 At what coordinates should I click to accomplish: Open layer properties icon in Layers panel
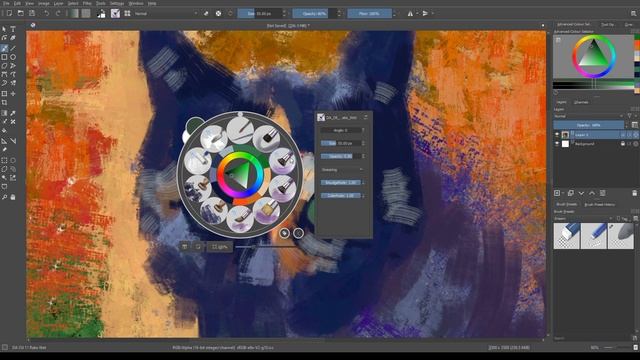coord(602,193)
